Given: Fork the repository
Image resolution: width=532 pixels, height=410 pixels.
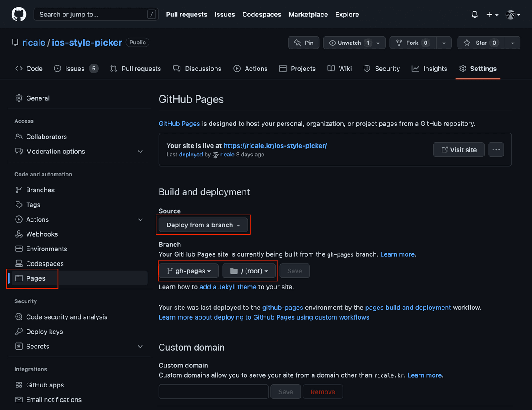Looking at the screenshot, I should tap(413, 43).
